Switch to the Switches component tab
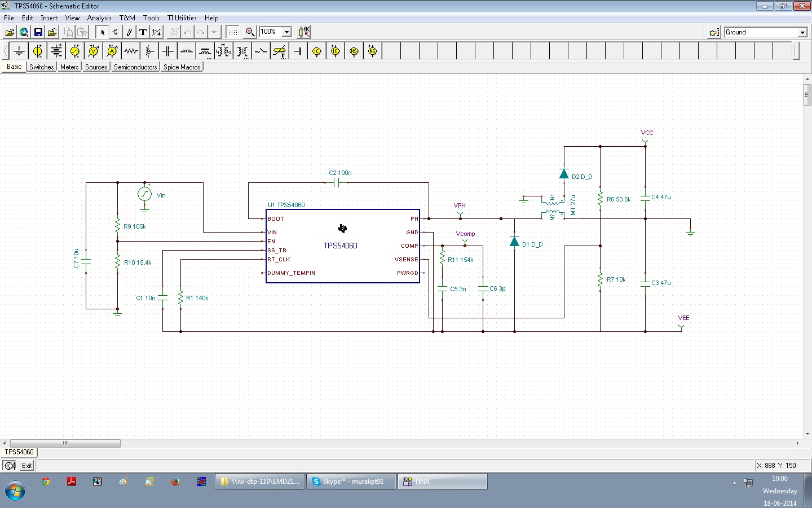812x508 pixels. click(x=41, y=67)
